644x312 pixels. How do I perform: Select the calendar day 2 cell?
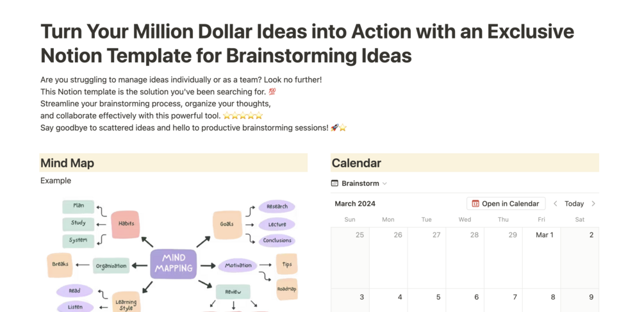[x=579, y=256]
